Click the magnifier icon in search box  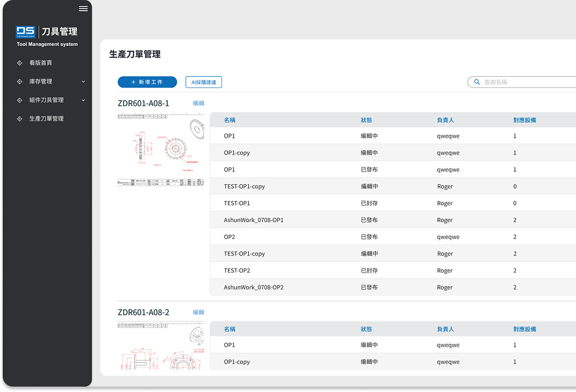477,82
